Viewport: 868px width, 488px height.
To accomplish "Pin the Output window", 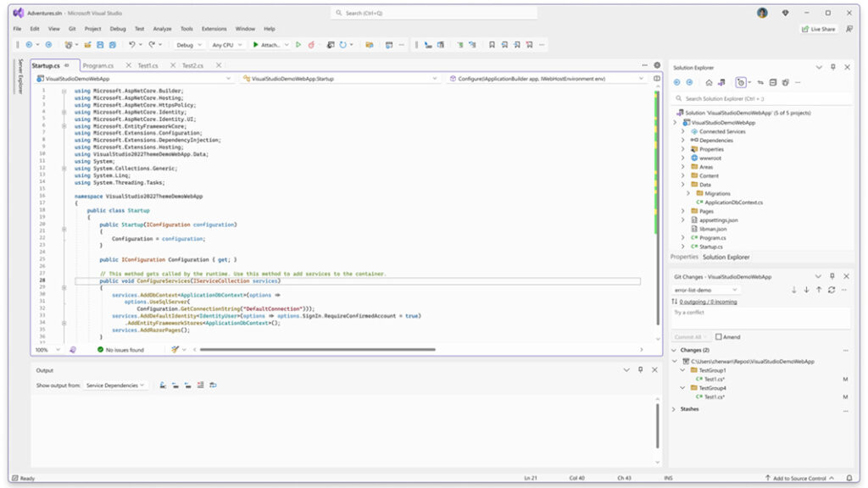I will point(642,370).
